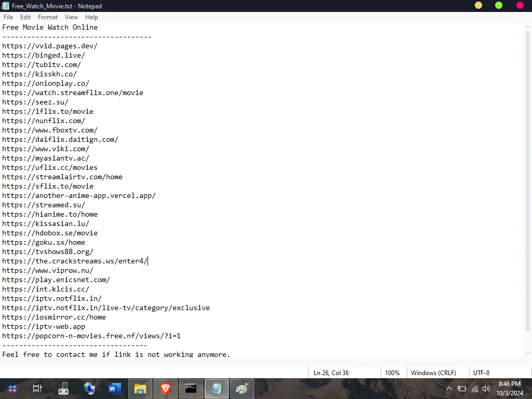Open the globe network app on taskbar
Screen dimensions: 532x399
[x=89, y=389]
